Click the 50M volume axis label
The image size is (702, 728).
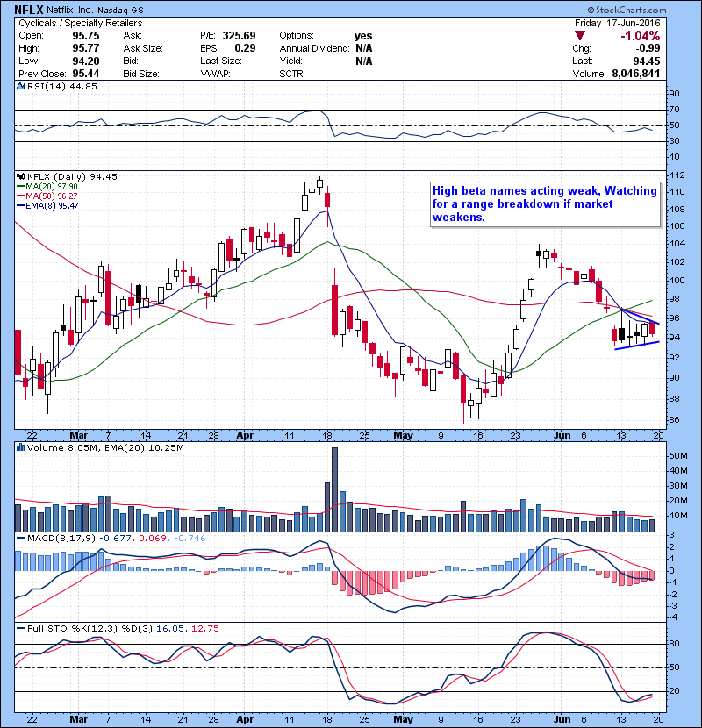point(678,456)
